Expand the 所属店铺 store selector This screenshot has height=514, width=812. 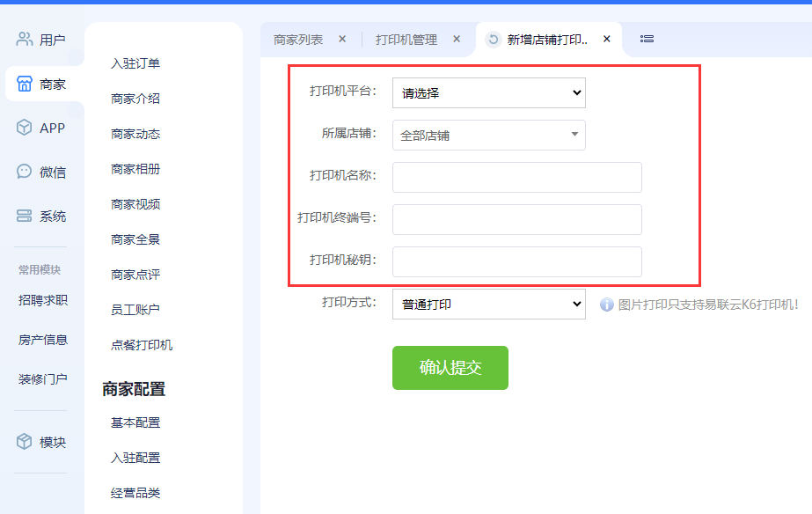pyautogui.click(x=489, y=136)
